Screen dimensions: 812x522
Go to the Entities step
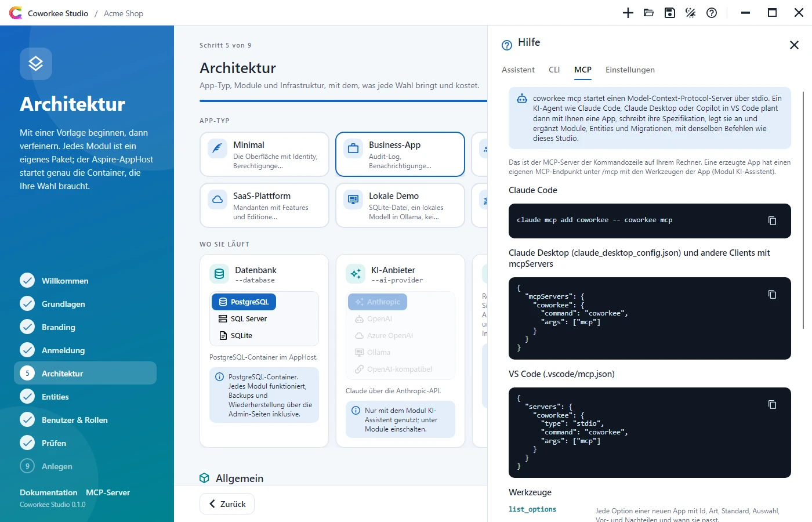point(85,397)
